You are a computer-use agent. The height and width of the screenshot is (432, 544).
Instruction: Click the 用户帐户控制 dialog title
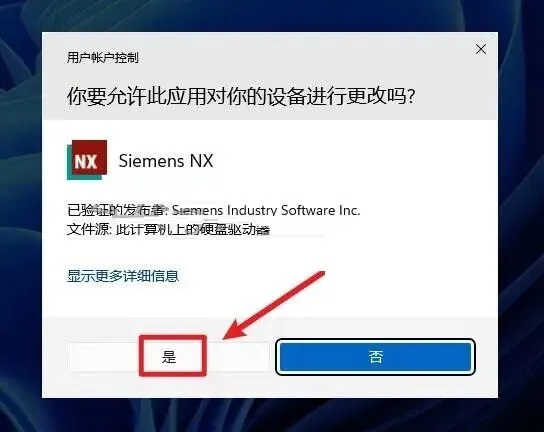coord(103,58)
